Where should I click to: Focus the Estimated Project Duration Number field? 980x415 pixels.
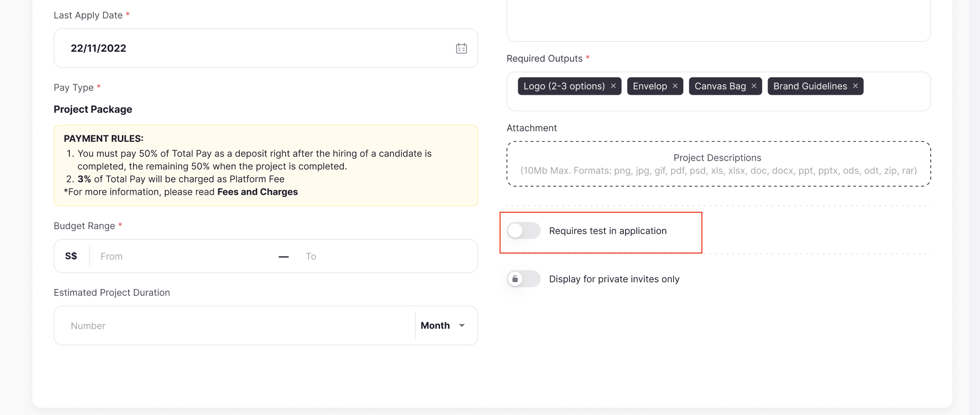[x=238, y=326]
